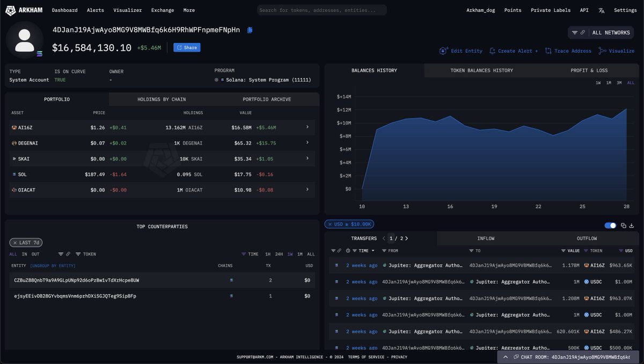Create an alert with Create Alert +
This screenshot has height=364, width=644.
514,51
